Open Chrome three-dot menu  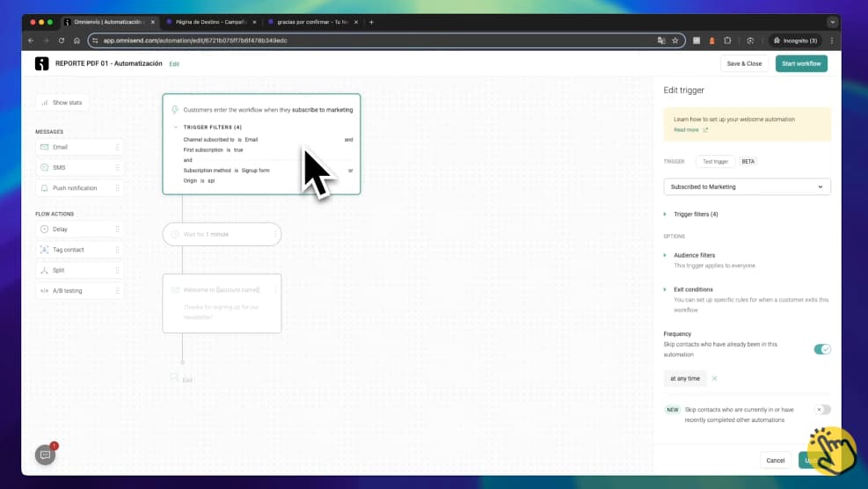pyautogui.click(x=831, y=40)
